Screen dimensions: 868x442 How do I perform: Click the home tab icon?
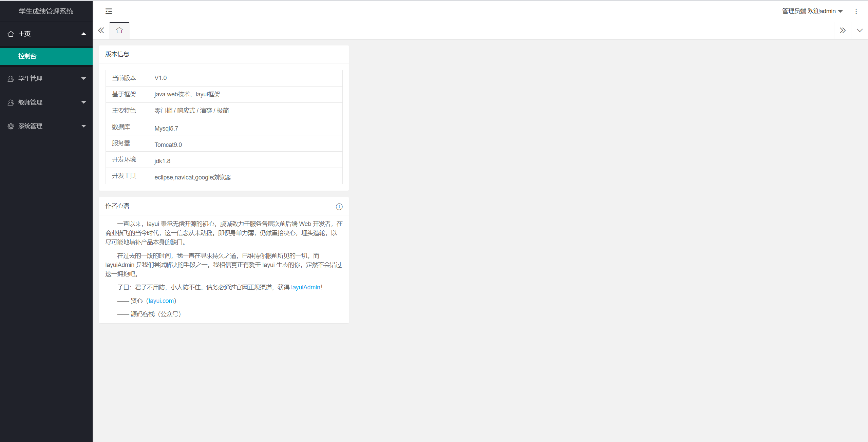(x=119, y=31)
